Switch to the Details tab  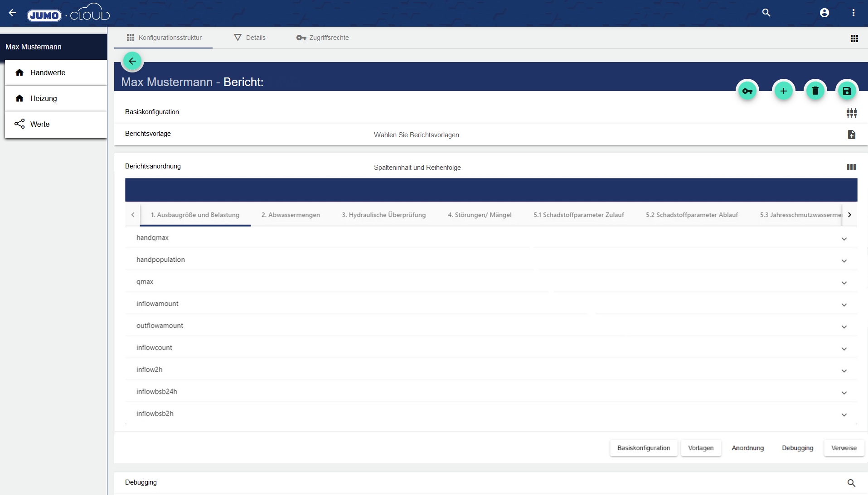[250, 38]
